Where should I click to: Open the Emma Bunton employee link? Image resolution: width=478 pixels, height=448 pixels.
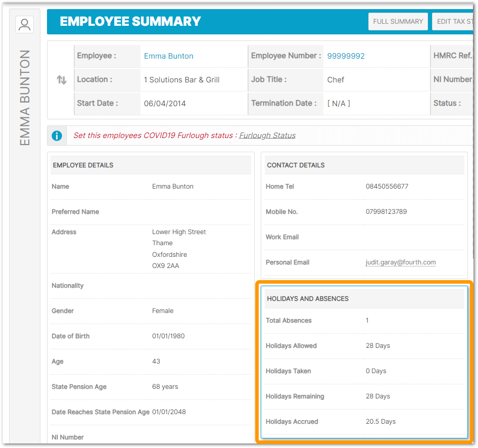[168, 56]
